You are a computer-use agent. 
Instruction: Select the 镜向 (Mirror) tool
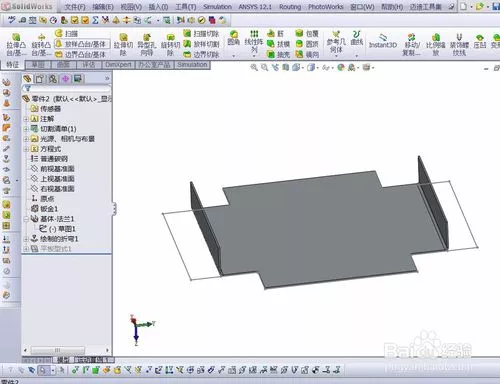(307, 54)
